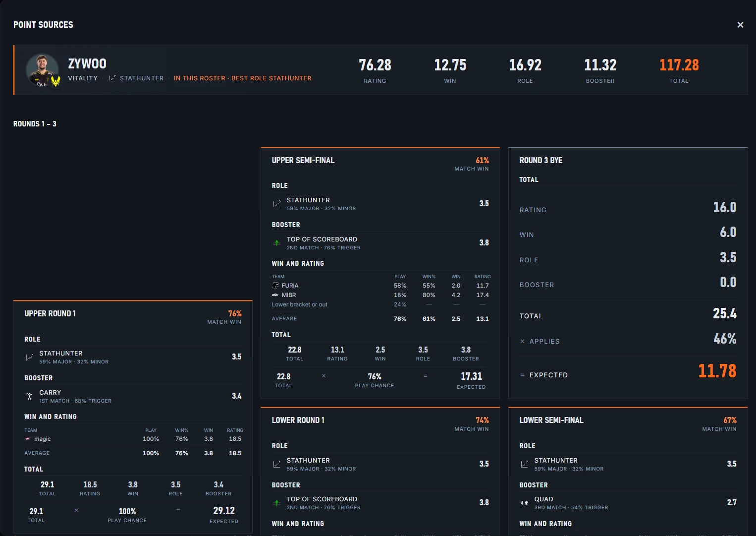756x536 pixels.
Task: Click ZywOo's player avatar photo
Action: coord(43,70)
